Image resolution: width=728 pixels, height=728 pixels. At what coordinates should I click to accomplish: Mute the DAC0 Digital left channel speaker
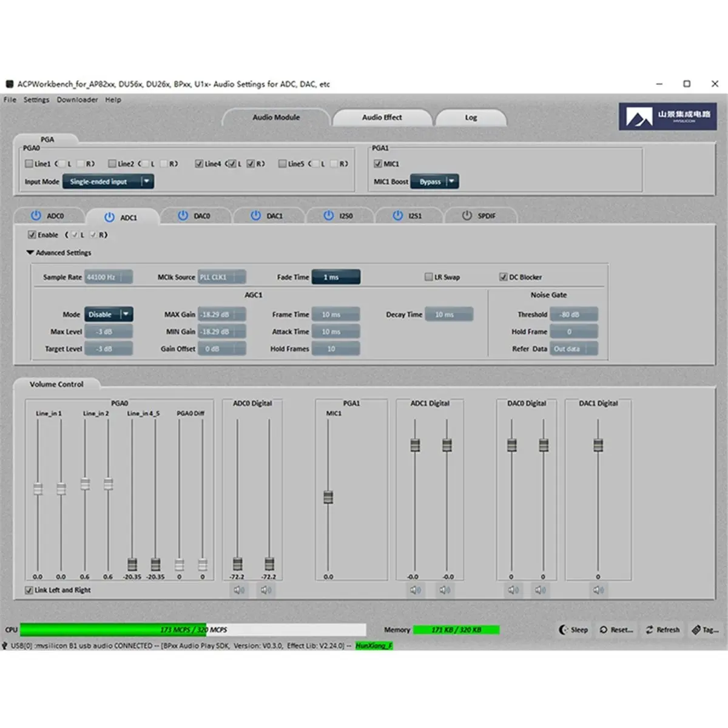(513, 590)
